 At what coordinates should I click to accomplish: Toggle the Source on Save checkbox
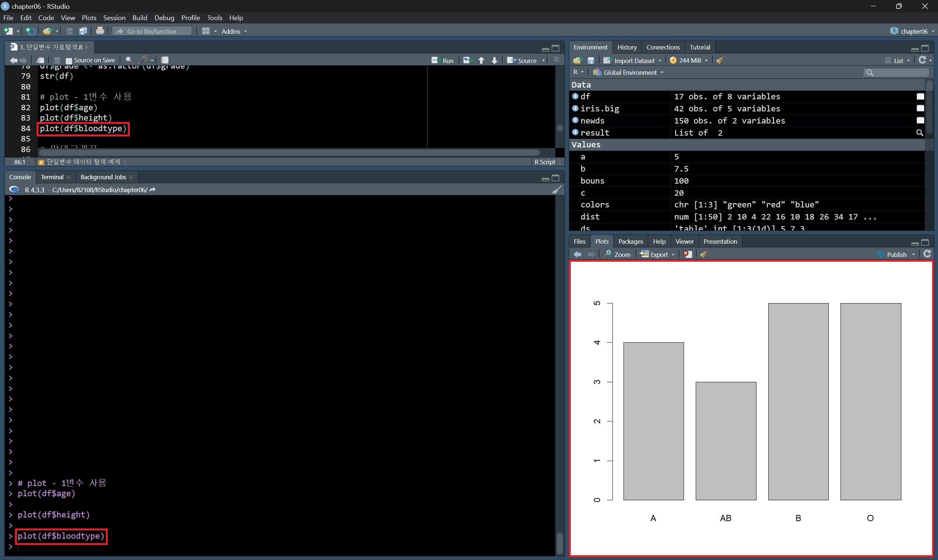pos(69,60)
